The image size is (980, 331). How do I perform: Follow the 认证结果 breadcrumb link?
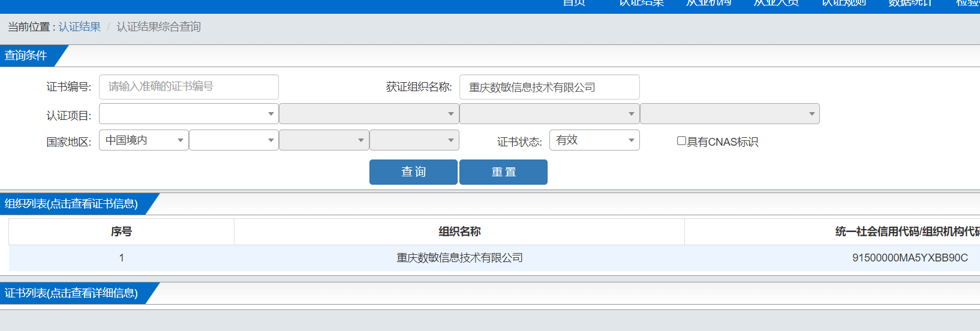tap(80, 27)
